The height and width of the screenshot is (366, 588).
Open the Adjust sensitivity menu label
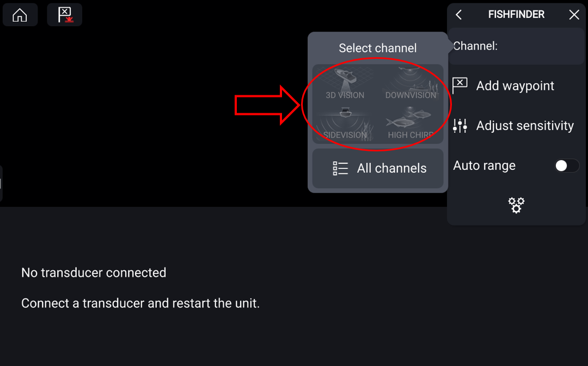click(x=525, y=126)
